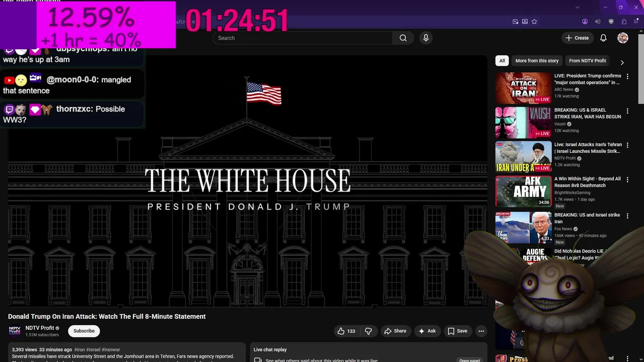
Task: Click the YouTube search magnifier button
Action: tap(403, 38)
